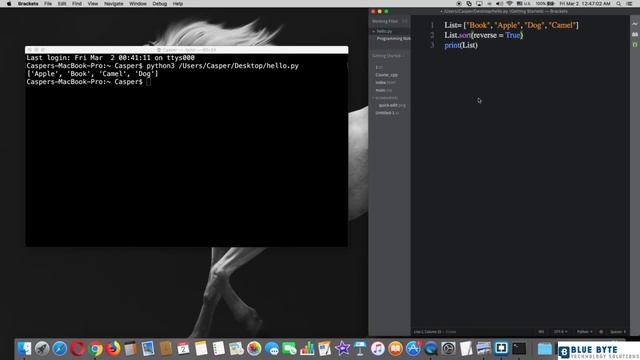Click the volume icon in the menu bar
The image size is (640, 360).
[x=499, y=4]
